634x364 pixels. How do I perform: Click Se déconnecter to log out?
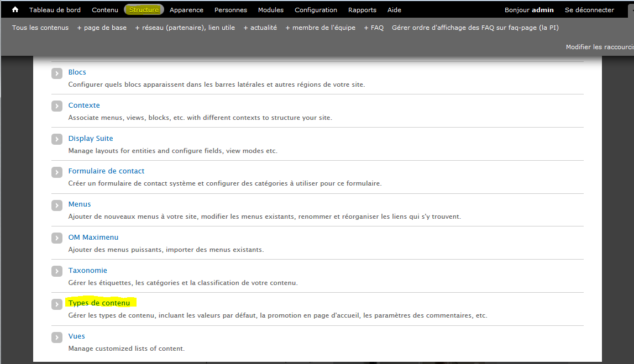click(589, 10)
